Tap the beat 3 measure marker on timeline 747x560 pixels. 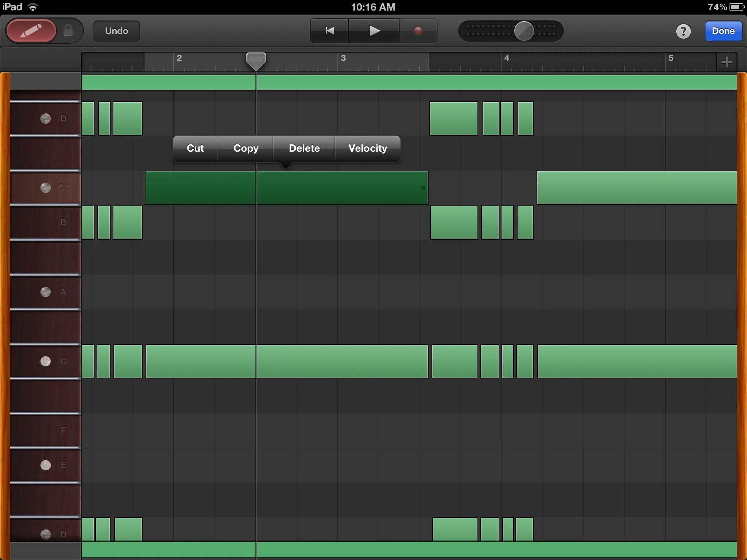[343, 58]
